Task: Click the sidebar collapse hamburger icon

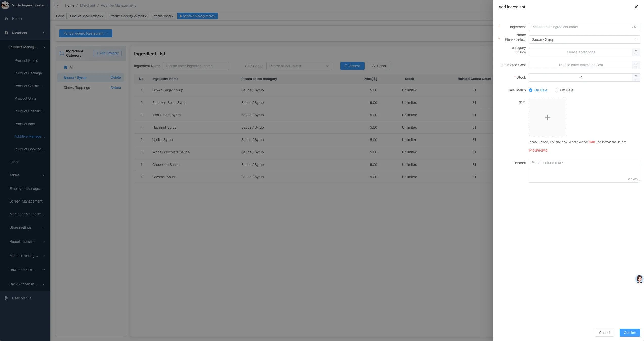Action: tap(56, 5)
